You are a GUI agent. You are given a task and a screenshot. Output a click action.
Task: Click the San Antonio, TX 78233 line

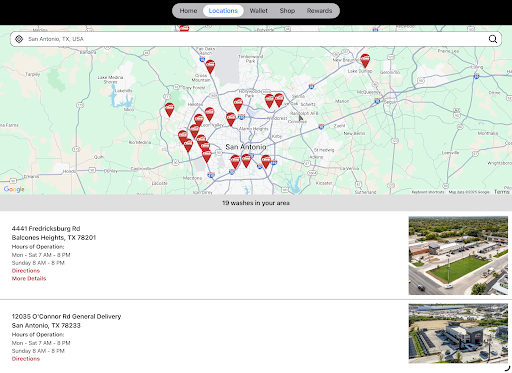pos(46,325)
